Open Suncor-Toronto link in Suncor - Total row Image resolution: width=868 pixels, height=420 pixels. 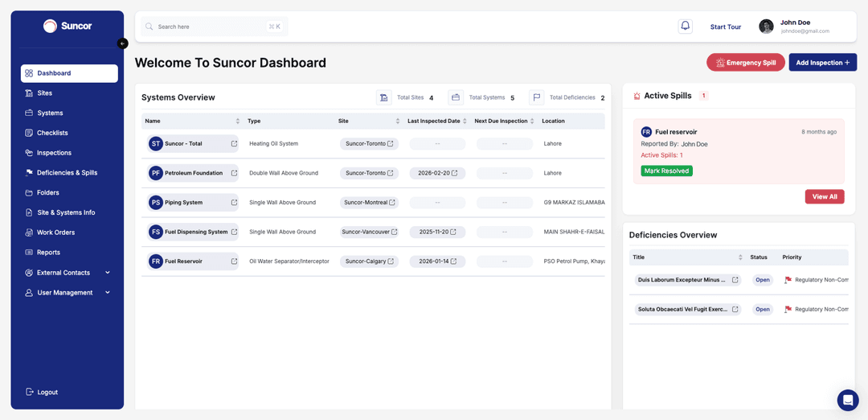pos(369,143)
